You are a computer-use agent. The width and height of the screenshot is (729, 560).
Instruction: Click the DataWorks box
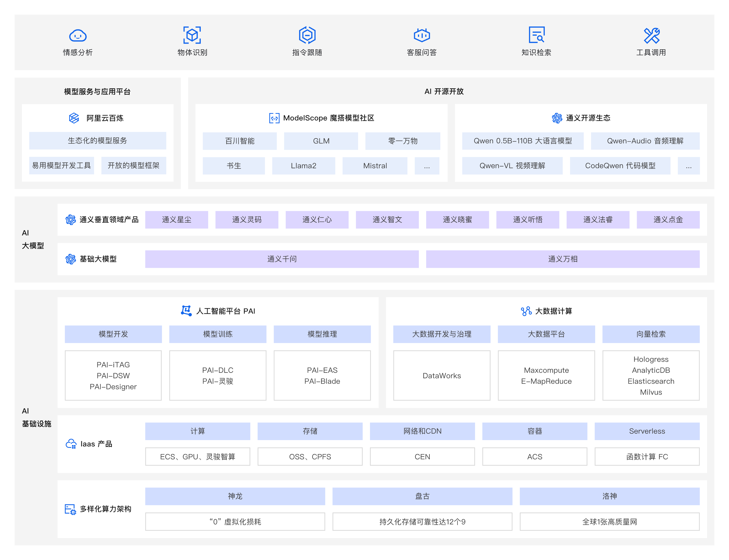click(x=441, y=376)
